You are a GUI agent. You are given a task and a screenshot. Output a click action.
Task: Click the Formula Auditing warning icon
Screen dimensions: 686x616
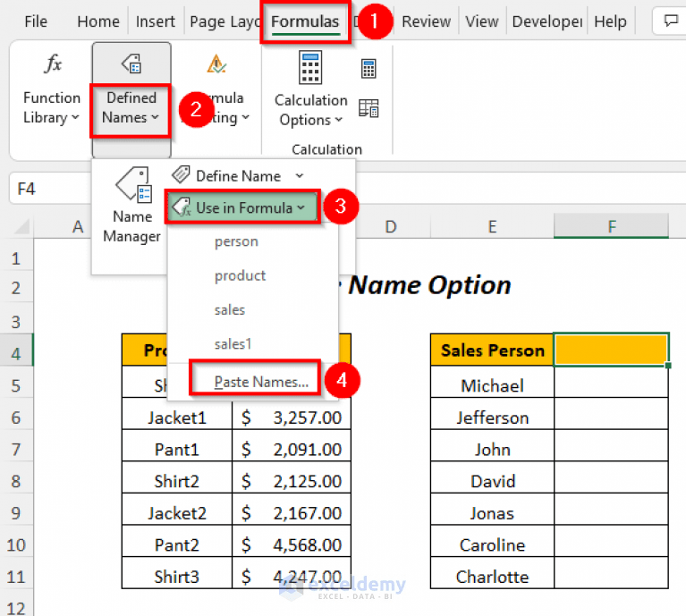click(216, 63)
